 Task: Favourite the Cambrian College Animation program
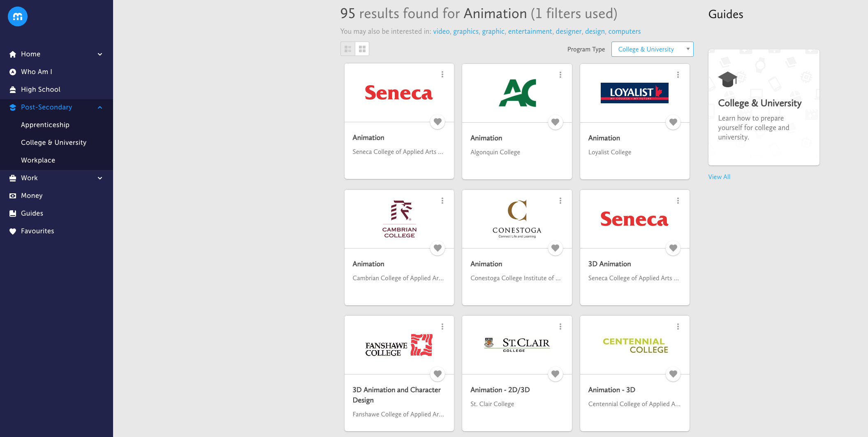click(437, 248)
